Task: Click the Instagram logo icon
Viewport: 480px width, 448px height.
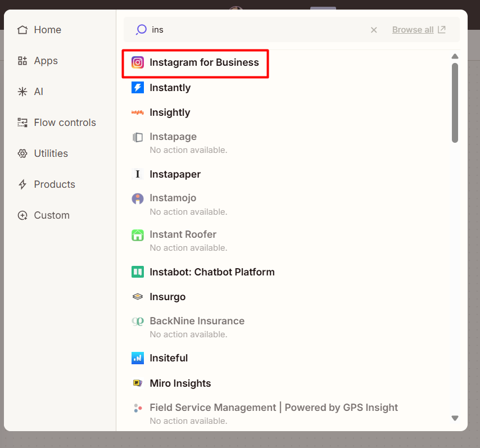Action: (x=138, y=62)
